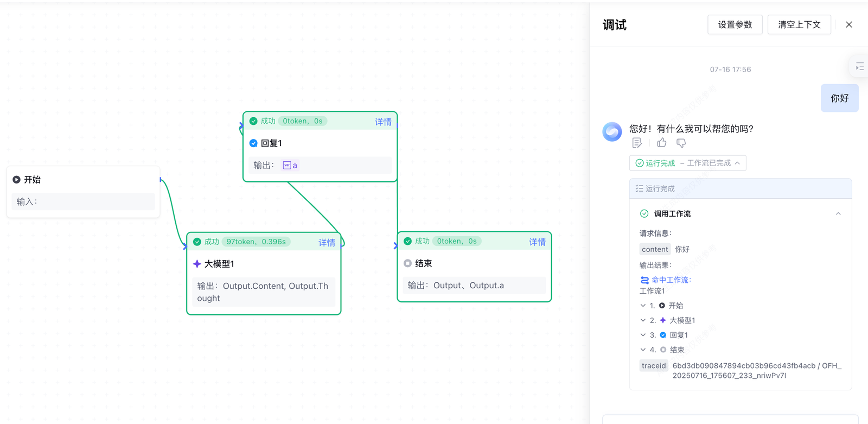Click the sparkle icon on 大模型1 node
868x424 pixels.
[x=197, y=264]
